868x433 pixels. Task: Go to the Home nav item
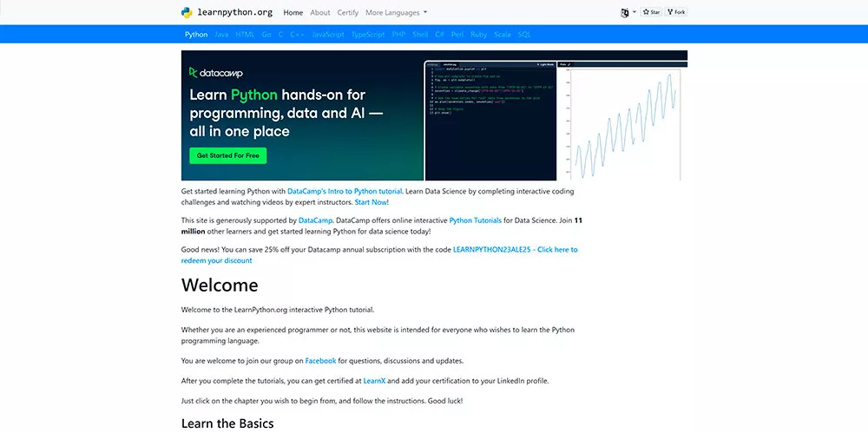293,12
